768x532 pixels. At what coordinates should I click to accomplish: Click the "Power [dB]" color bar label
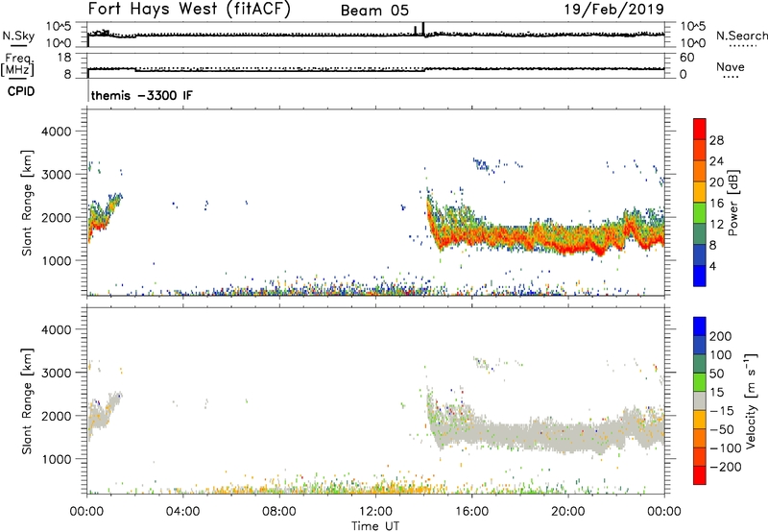pos(732,203)
